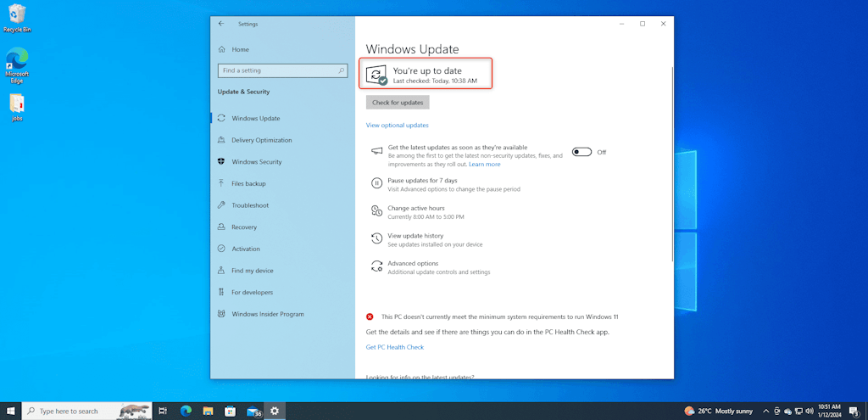Open Microsoft Edge from taskbar
Image resolution: width=868 pixels, height=420 pixels.
coord(186,412)
